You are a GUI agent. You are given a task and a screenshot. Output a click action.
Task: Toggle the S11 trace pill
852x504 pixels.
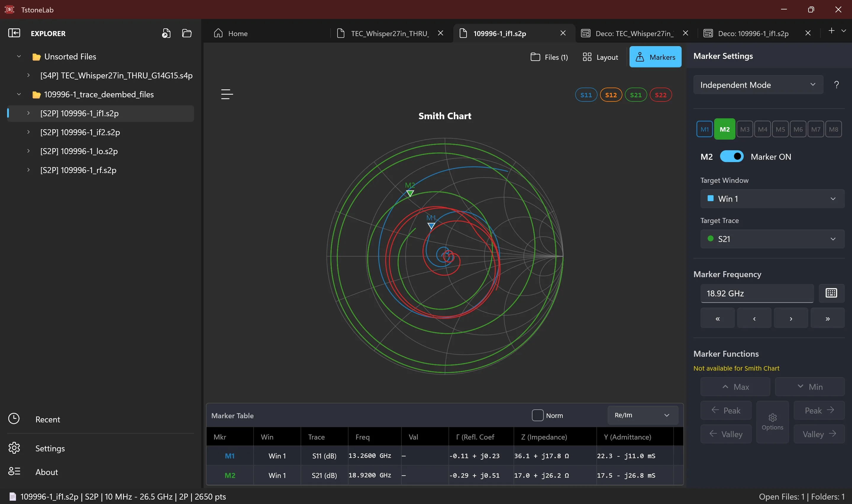point(586,95)
